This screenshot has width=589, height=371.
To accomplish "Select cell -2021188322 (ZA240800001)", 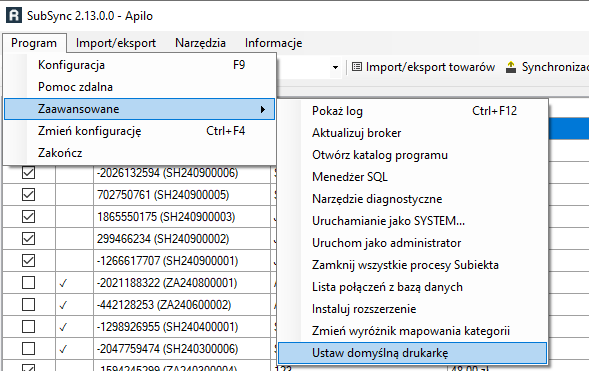I will click(182, 283).
